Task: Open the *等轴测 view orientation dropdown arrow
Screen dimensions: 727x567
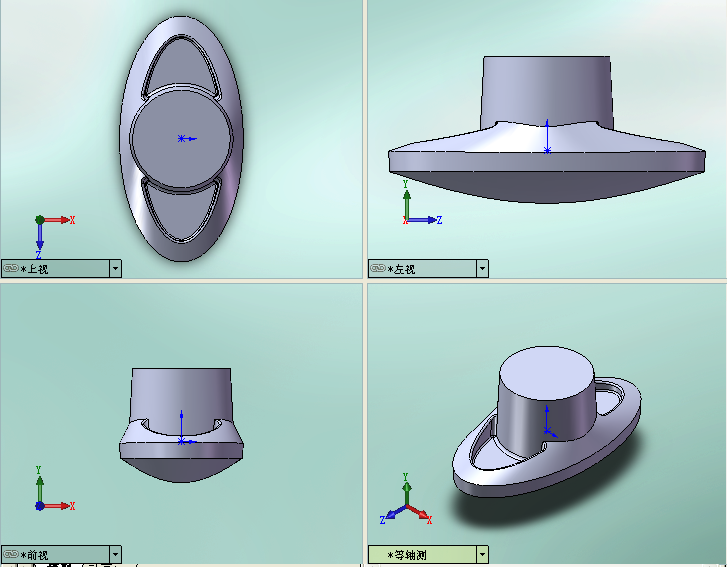Action: click(482, 554)
